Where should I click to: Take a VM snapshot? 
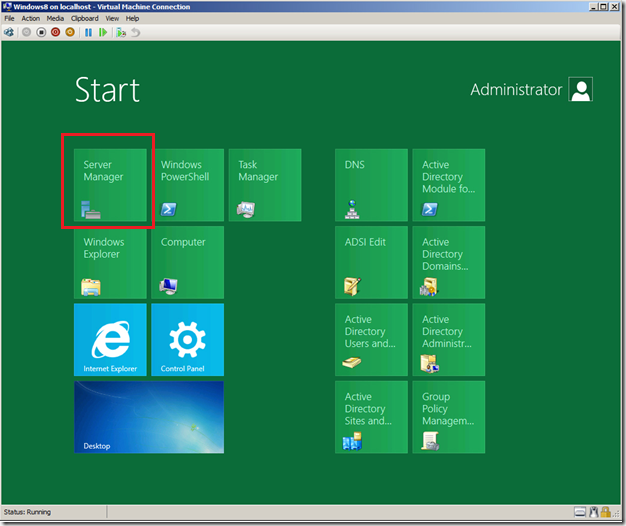tap(121, 32)
